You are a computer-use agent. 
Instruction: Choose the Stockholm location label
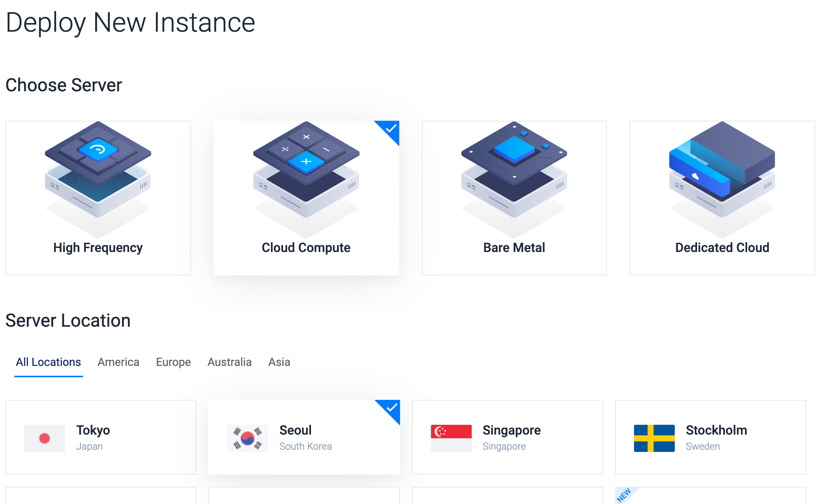click(x=716, y=430)
